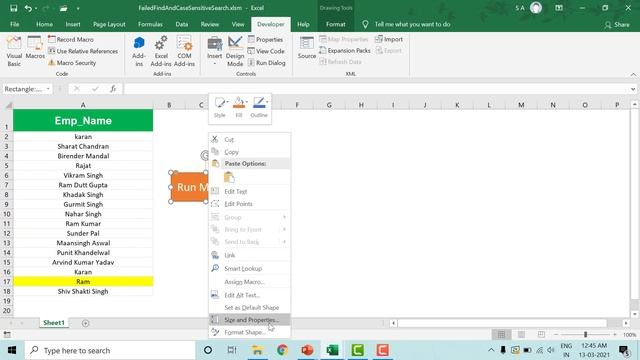Switch to the Review tab
Screen dimensions: 640x360
[x=209, y=24]
